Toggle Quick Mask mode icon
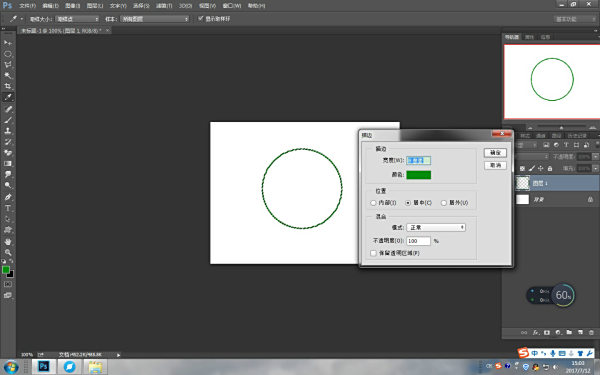 [8, 284]
